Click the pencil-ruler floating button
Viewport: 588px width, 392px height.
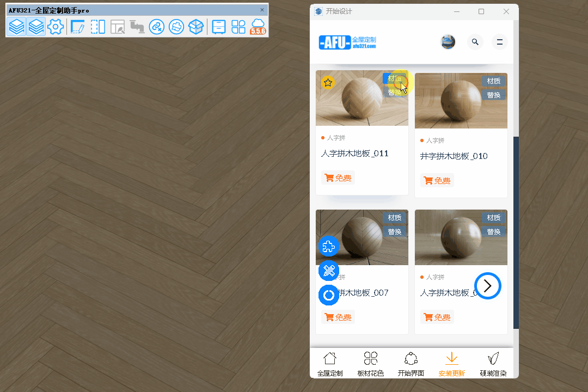coord(328,271)
